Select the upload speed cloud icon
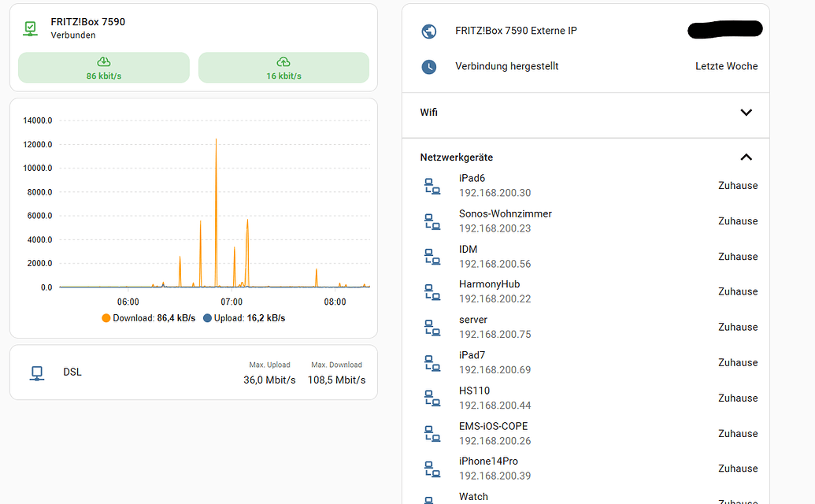The width and height of the screenshot is (815, 504). tap(283, 62)
